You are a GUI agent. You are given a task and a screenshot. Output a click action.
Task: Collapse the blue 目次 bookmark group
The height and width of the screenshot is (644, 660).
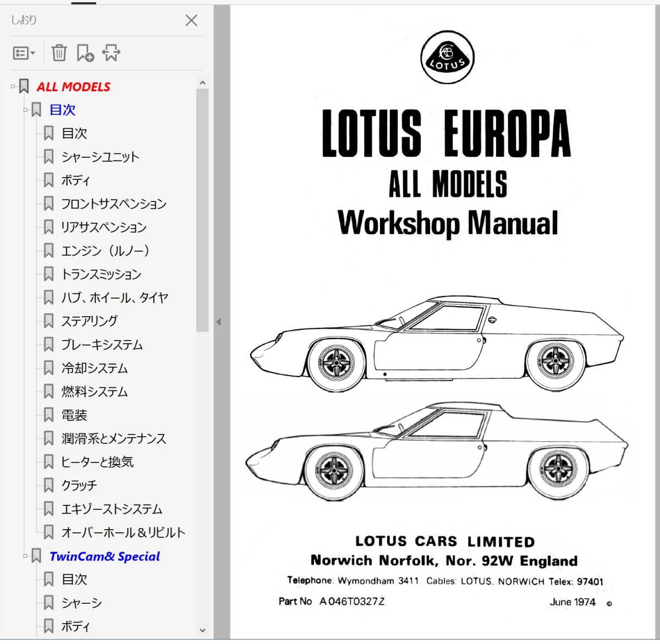point(25,110)
